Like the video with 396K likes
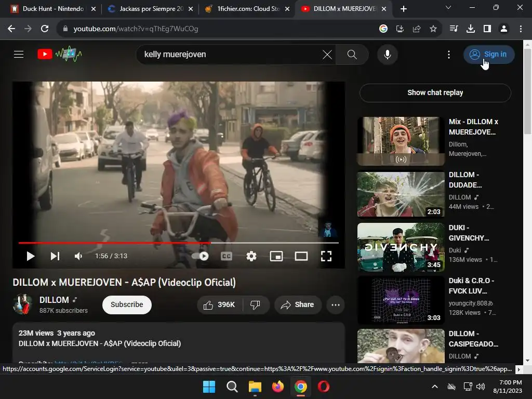This screenshot has width=532, height=399. pyautogui.click(x=220, y=304)
